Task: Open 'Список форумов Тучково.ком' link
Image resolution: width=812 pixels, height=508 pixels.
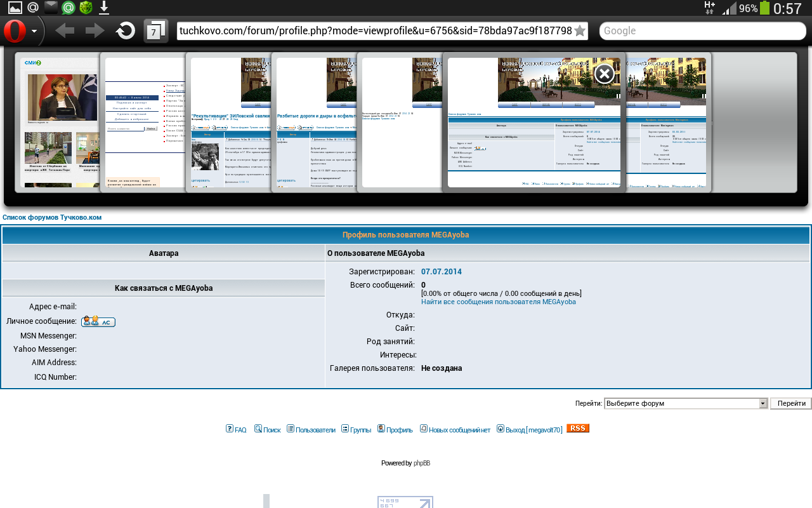Action: 52,217
